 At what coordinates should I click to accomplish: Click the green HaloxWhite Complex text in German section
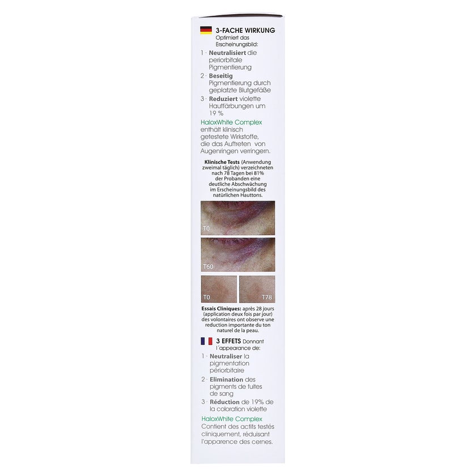click(231, 122)
